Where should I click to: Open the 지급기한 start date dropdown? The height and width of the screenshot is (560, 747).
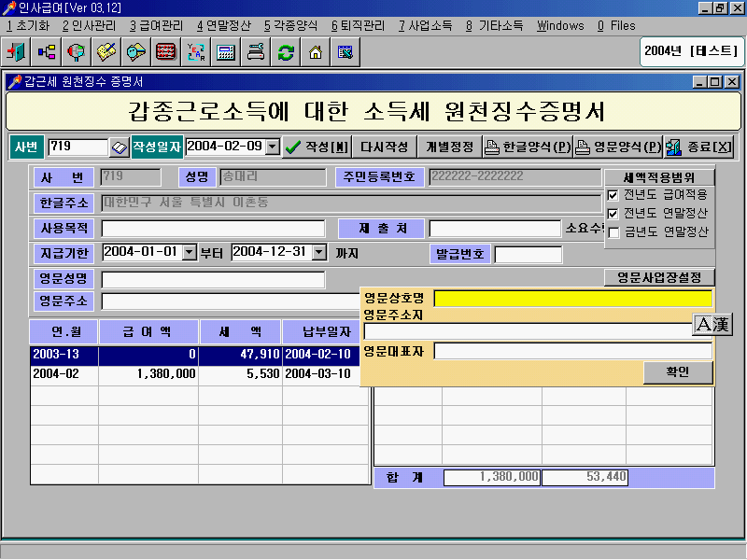coord(189,252)
